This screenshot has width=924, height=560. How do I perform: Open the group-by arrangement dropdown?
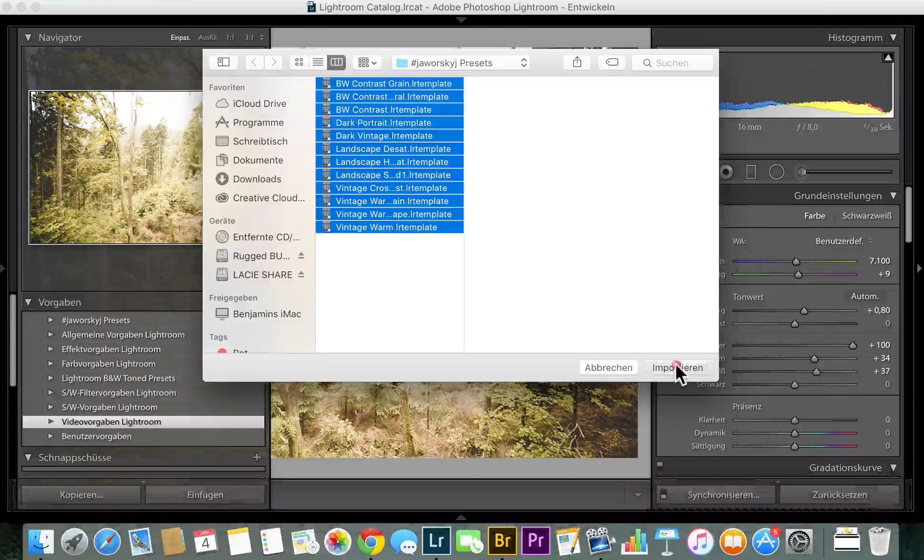coord(367,62)
